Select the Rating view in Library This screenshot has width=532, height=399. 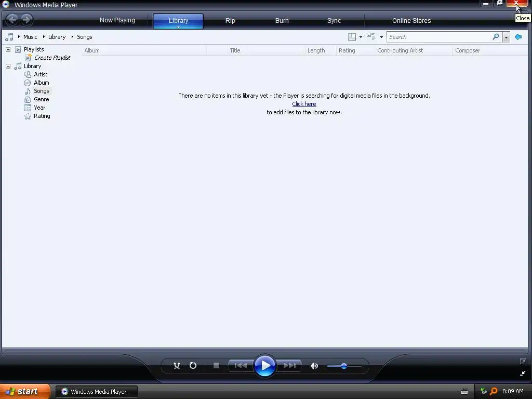[x=42, y=116]
